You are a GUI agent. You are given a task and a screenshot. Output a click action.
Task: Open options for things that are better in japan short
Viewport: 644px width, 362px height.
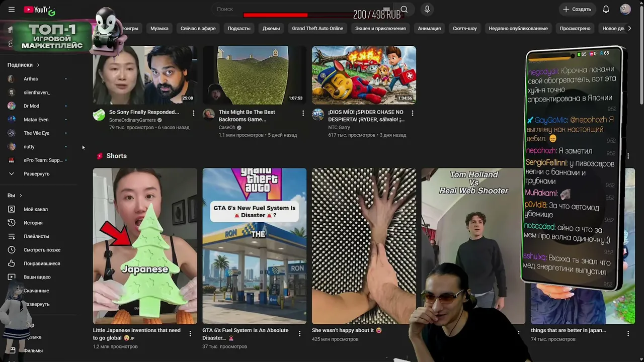628,333
